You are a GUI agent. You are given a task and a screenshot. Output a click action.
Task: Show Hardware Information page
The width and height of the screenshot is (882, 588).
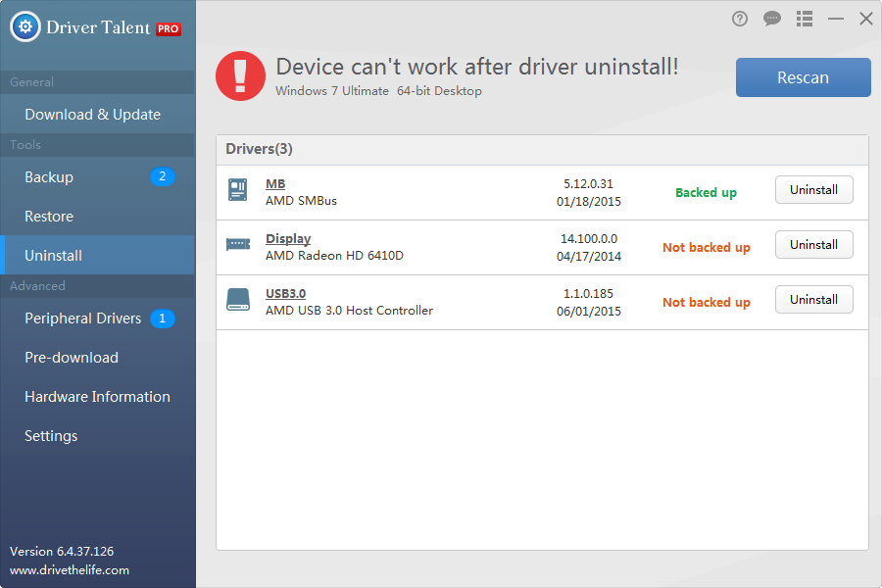tap(98, 397)
